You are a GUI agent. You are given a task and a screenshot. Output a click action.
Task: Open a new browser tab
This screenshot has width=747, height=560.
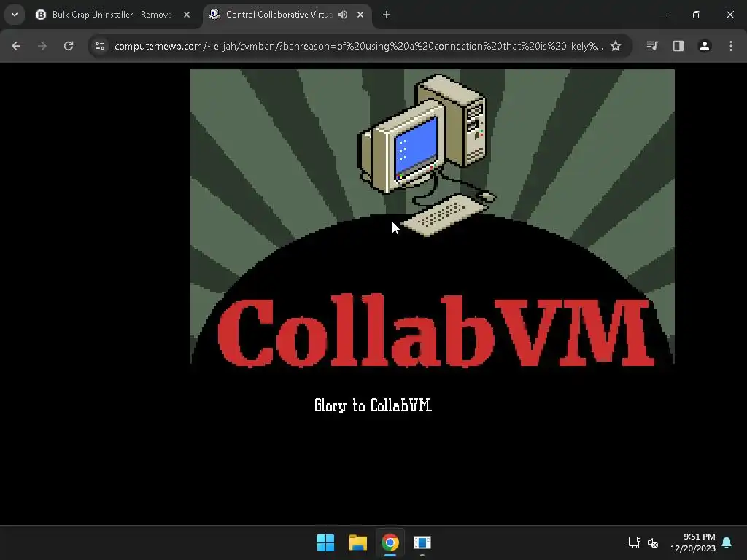387,15
